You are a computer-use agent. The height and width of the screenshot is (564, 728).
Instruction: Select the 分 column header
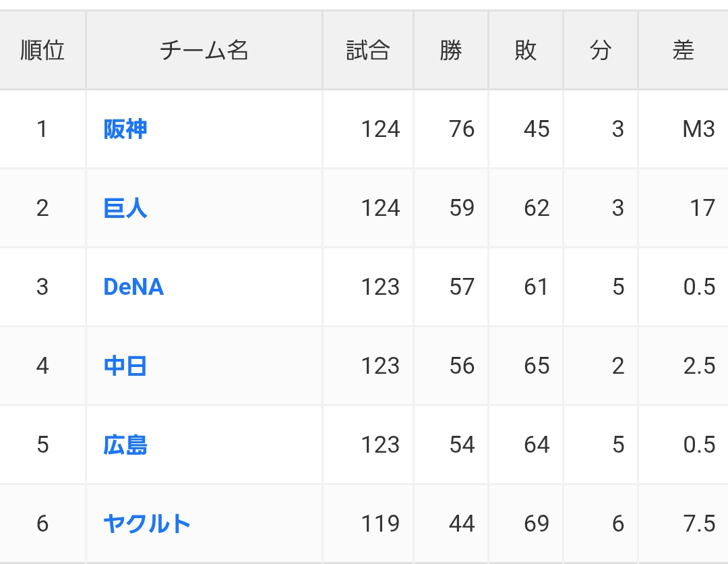(x=600, y=51)
